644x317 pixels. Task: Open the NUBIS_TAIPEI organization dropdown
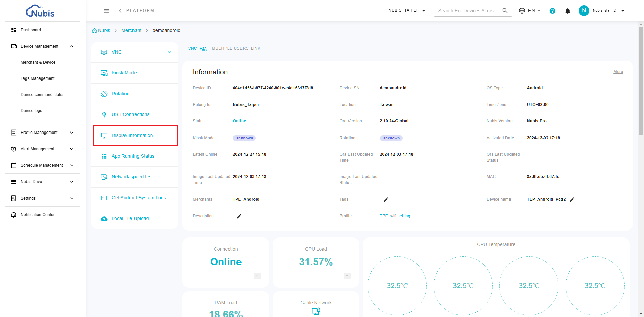[407, 10]
